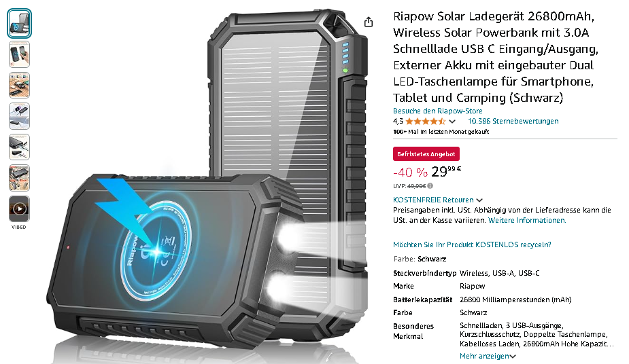The width and height of the screenshot is (629, 364).
Task: Click the free product recycling link
Action: click(x=472, y=244)
